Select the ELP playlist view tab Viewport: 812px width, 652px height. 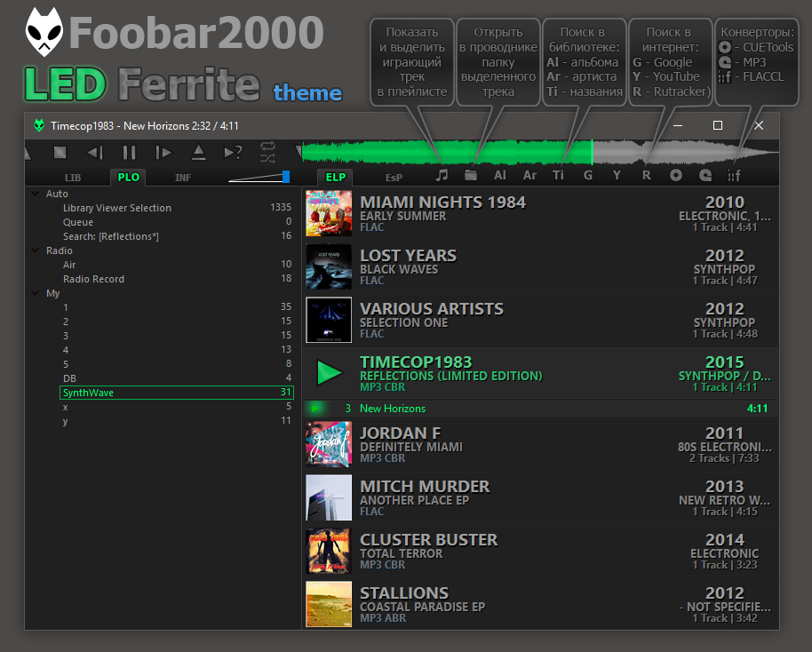335,177
